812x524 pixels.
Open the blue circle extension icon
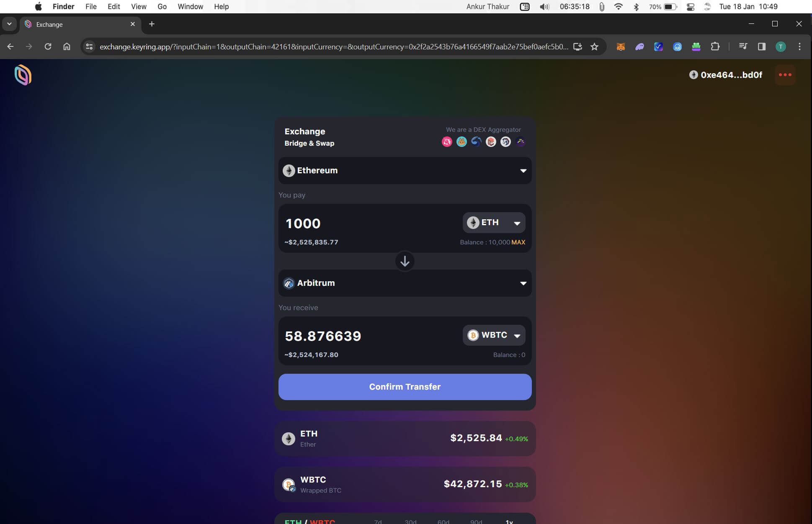tap(677, 46)
